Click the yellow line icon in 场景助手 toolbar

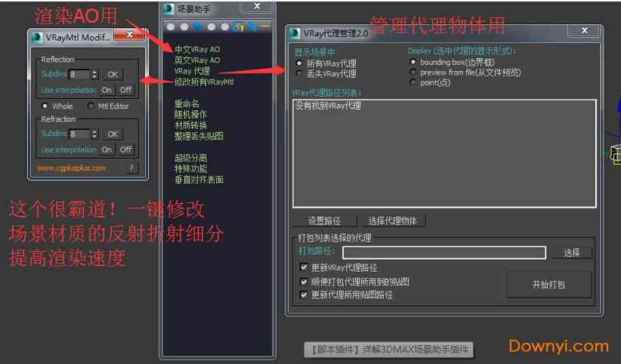(265, 26)
